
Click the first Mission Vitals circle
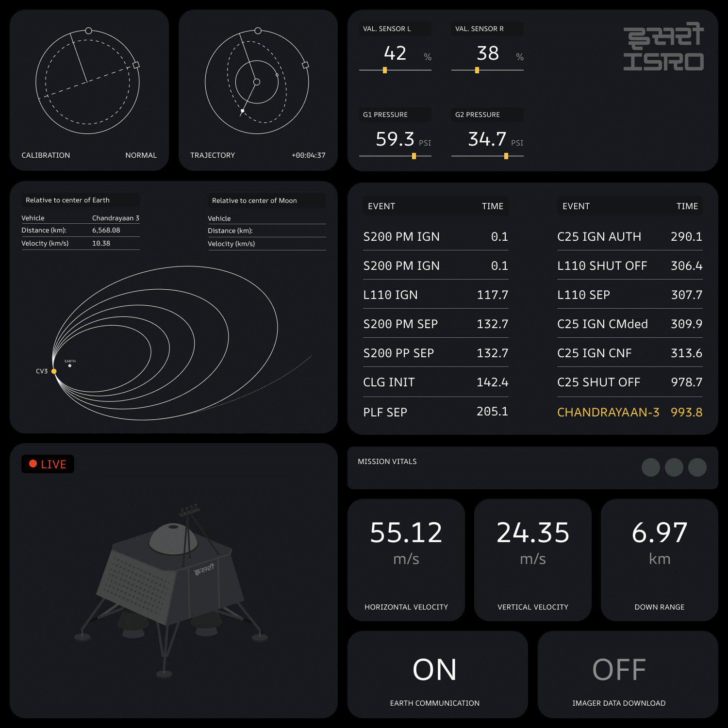[650, 467]
